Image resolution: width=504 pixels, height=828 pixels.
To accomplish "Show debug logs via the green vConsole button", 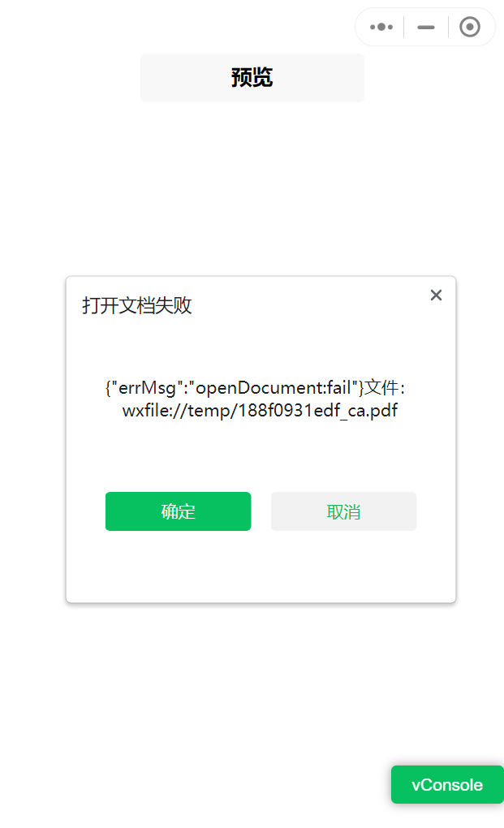I will pos(447,785).
